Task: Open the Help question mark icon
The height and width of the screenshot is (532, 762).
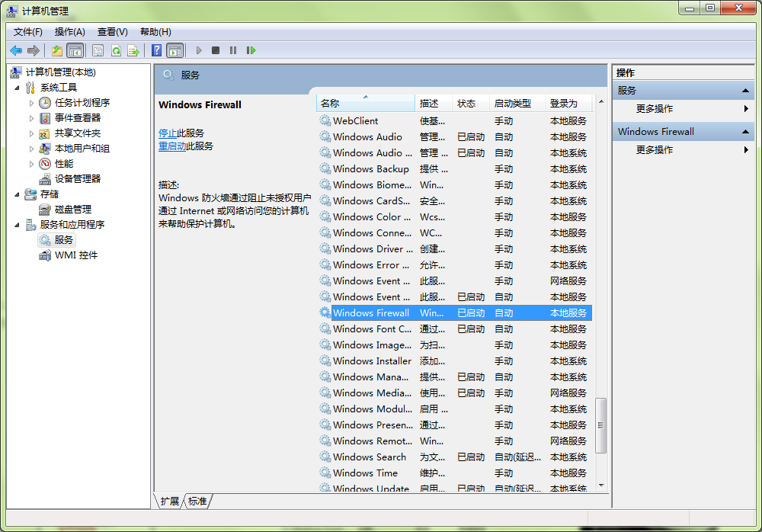Action: [156, 50]
